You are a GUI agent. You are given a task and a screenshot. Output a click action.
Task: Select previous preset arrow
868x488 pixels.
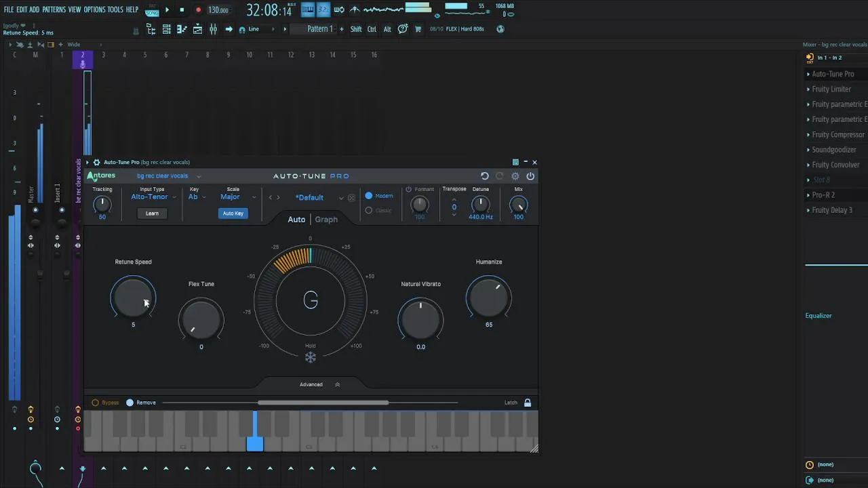(271, 198)
